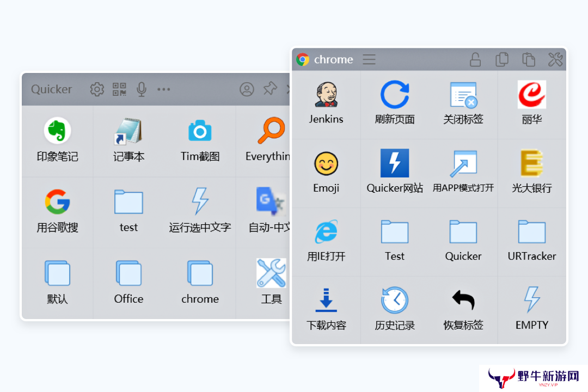The image size is (588, 392).
Task: Open the URTracker folder
Action: tap(532, 242)
